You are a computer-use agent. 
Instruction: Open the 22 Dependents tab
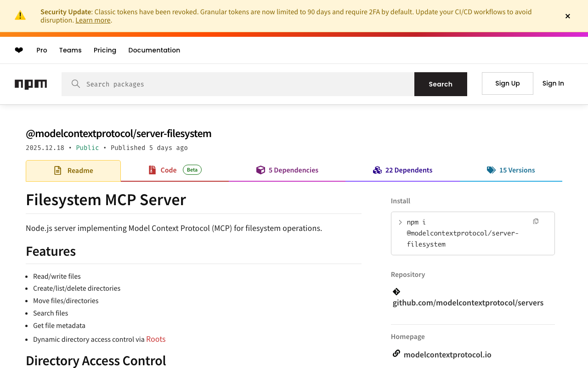pos(402,170)
